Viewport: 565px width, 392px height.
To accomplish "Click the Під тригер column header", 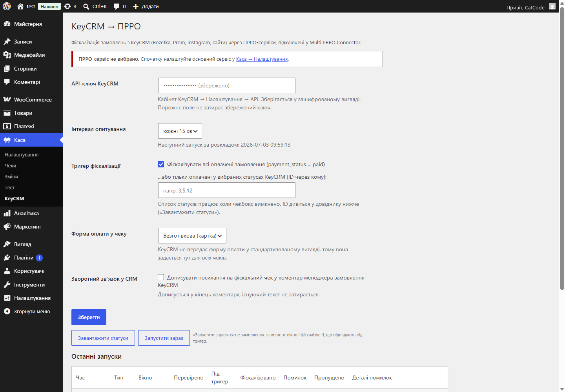I will (x=220, y=377).
